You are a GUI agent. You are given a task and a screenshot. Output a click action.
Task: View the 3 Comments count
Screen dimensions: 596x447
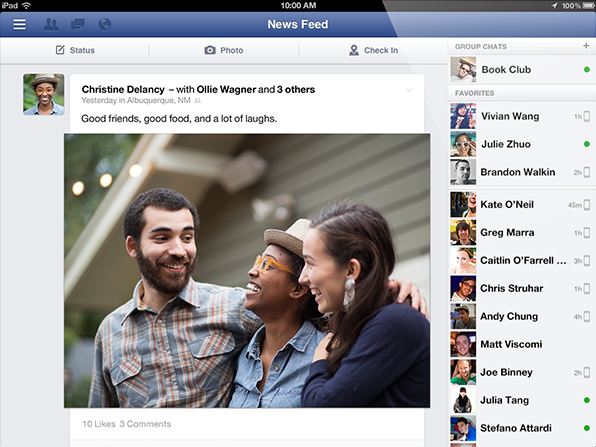pyautogui.click(x=145, y=424)
